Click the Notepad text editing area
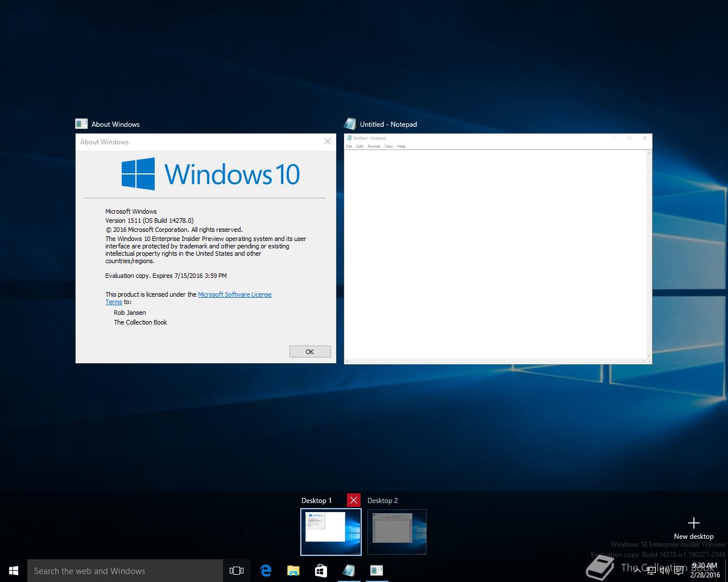 (x=495, y=254)
